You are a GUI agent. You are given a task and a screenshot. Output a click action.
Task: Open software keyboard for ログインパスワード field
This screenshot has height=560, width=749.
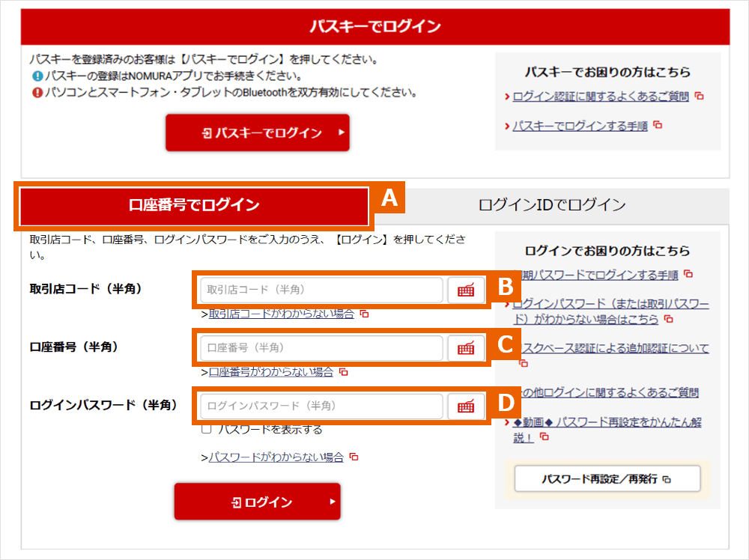pyautogui.click(x=466, y=405)
